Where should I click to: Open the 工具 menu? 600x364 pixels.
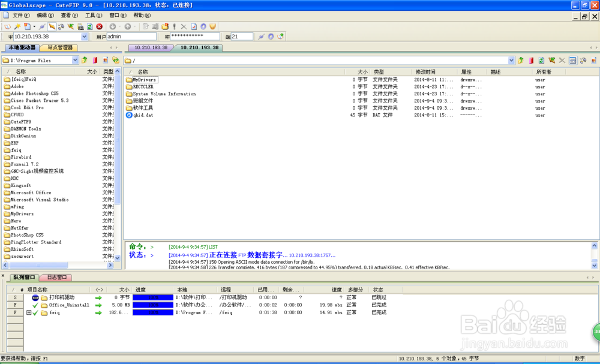(94, 16)
